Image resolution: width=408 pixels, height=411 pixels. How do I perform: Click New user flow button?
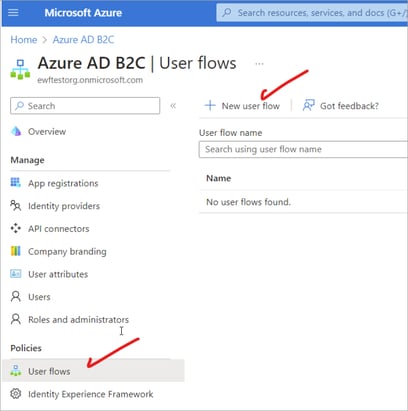242,106
